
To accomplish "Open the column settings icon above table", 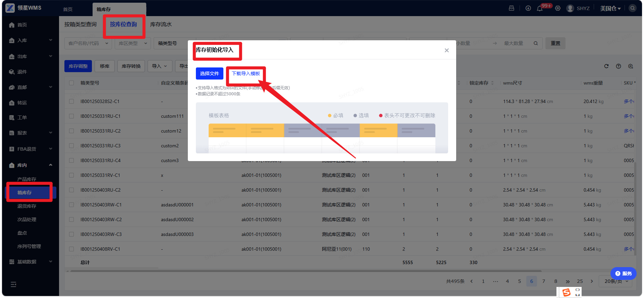I will click(x=631, y=66).
